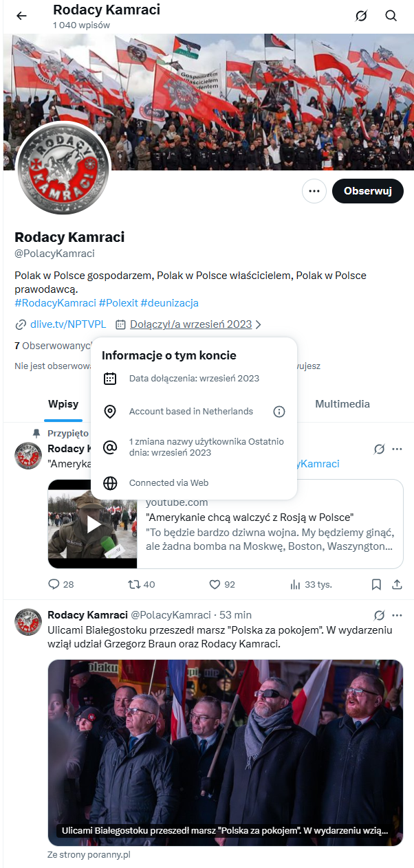Share the pinned post
Image resolution: width=414 pixels, height=868 pixels.
[397, 584]
